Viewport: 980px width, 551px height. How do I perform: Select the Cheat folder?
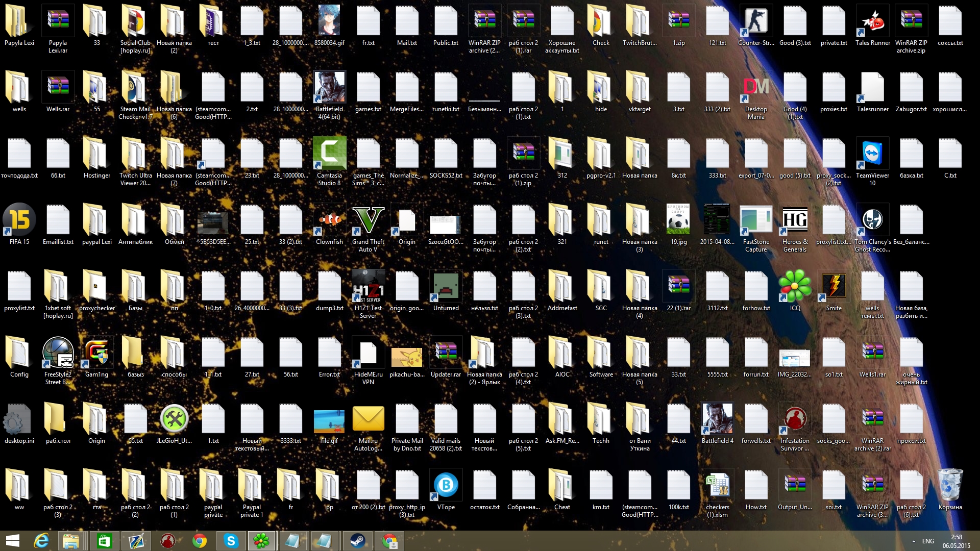tap(562, 485)
